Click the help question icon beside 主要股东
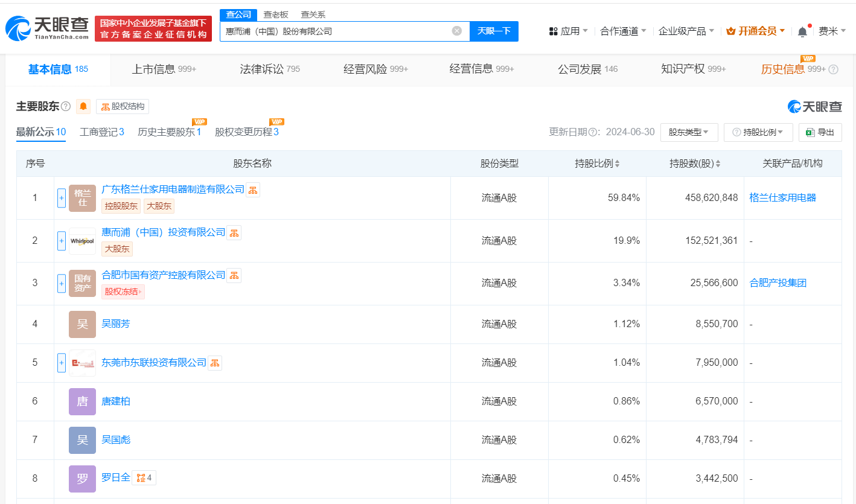 pyautogui.click(x=66, y=107)
